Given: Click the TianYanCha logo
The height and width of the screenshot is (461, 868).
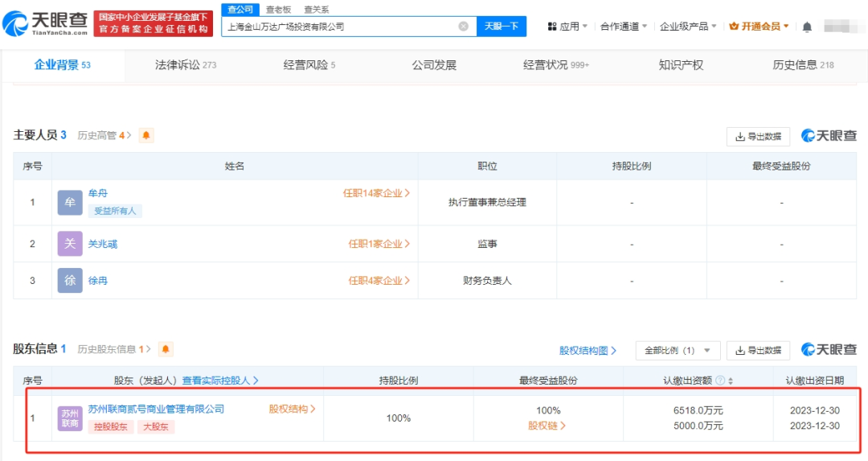Looking at the screenshot, I should pos(45,23).
